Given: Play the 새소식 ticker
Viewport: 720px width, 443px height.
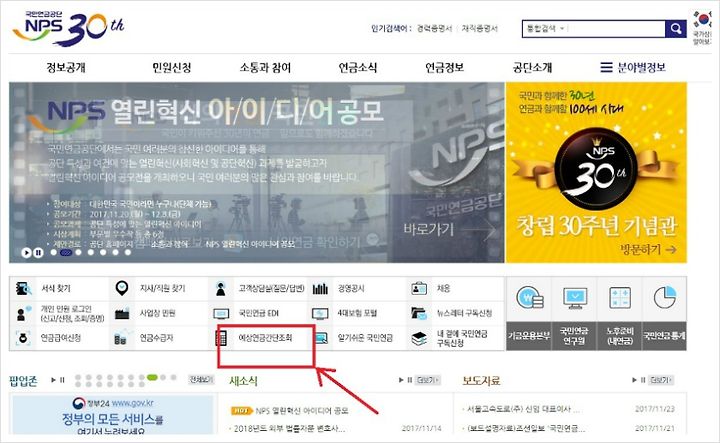Looking at the screenshot, I should (401, 380).
